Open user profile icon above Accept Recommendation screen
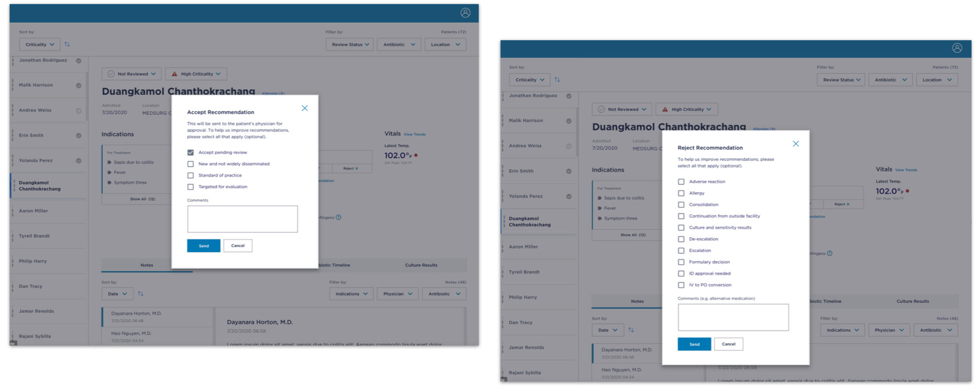 465,13
